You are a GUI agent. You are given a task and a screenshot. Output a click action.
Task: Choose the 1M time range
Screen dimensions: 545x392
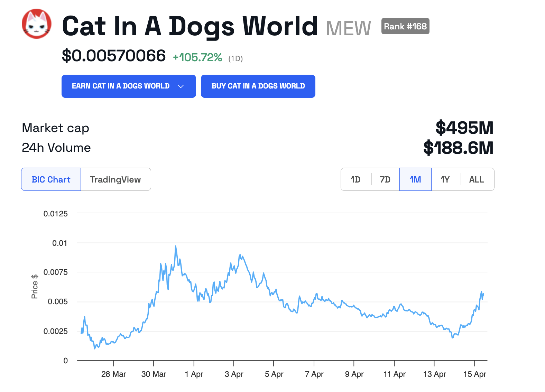click(415, 179)
